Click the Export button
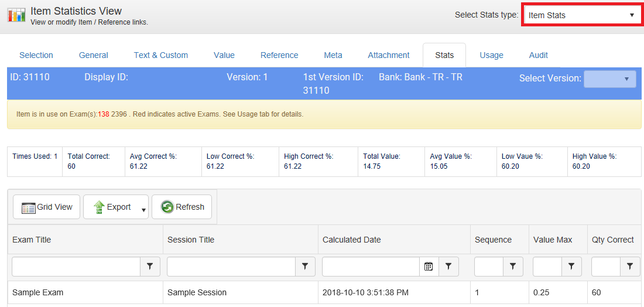This screenshot has height=307, width=644. click(x=112, y=207)
